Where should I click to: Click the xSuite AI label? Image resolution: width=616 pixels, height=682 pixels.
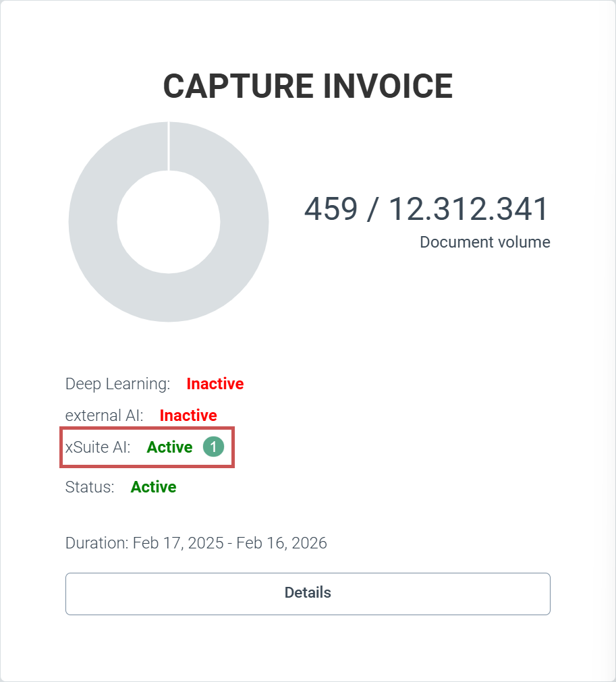[x=98, y=447]
